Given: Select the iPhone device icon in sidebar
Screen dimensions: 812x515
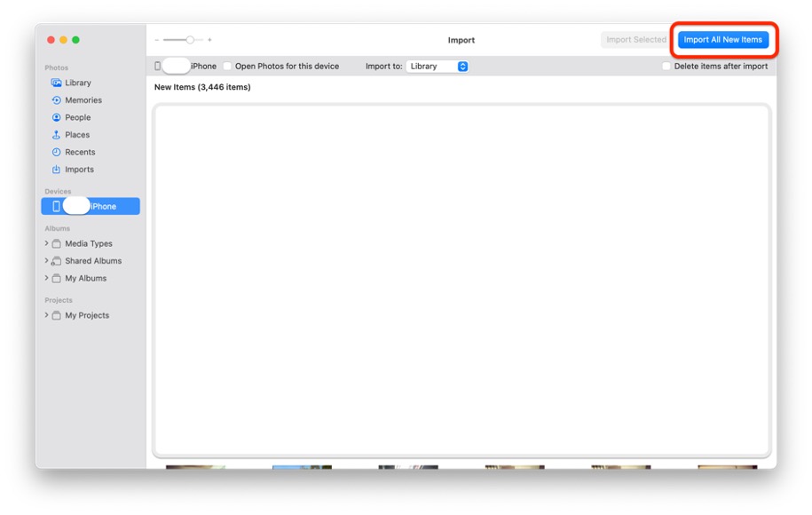Looking at the screenshot, I should tap(56, 206).
